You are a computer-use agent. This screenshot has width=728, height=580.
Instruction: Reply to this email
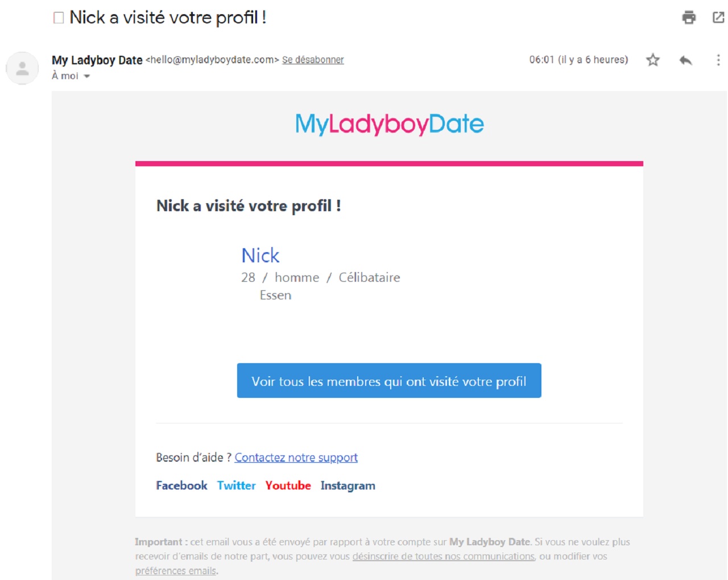point(686,60)
